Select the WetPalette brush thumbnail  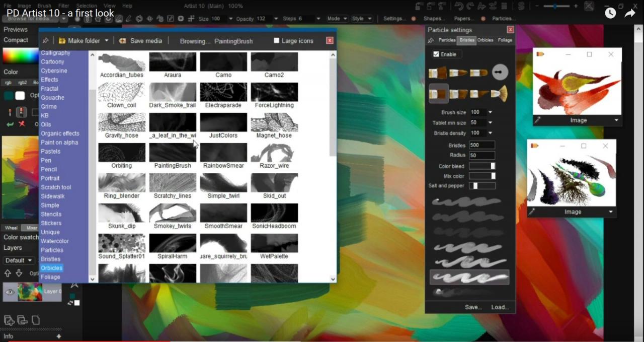274,243
